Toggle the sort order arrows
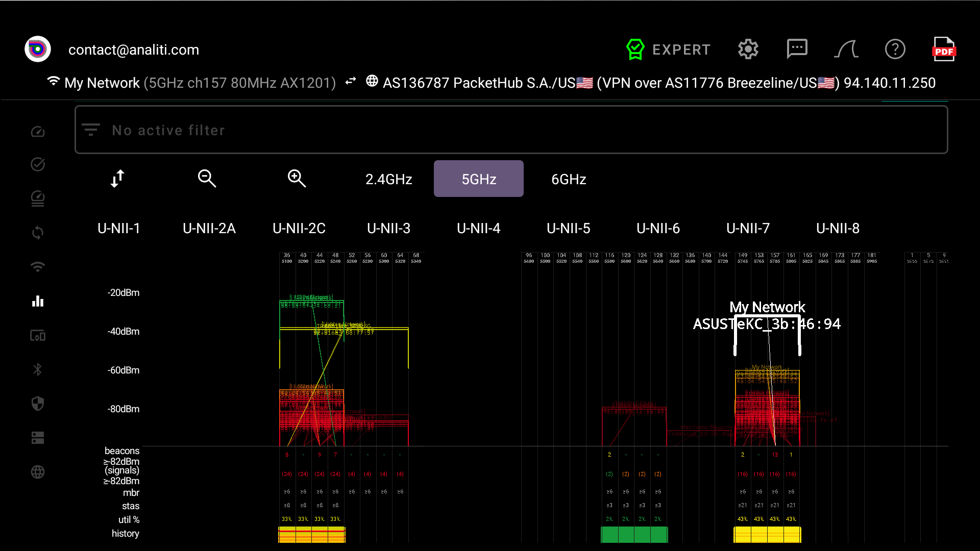Viewport: 980px width, 551px height. pos(117,179)
